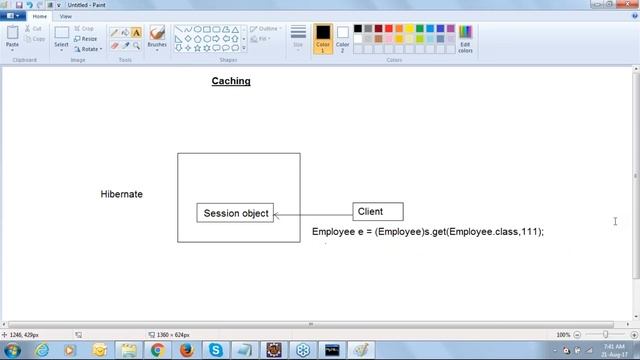
Task: Switch to the View ribbon tab
Action: click(x=65, y=16)
